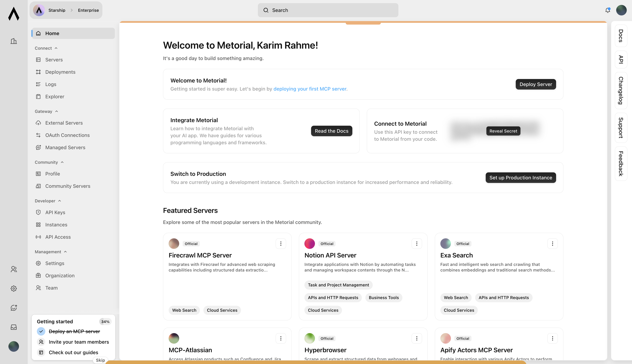Open OAuth Connections
Viewport: 632px width, 364px height.
pos(67,135)
